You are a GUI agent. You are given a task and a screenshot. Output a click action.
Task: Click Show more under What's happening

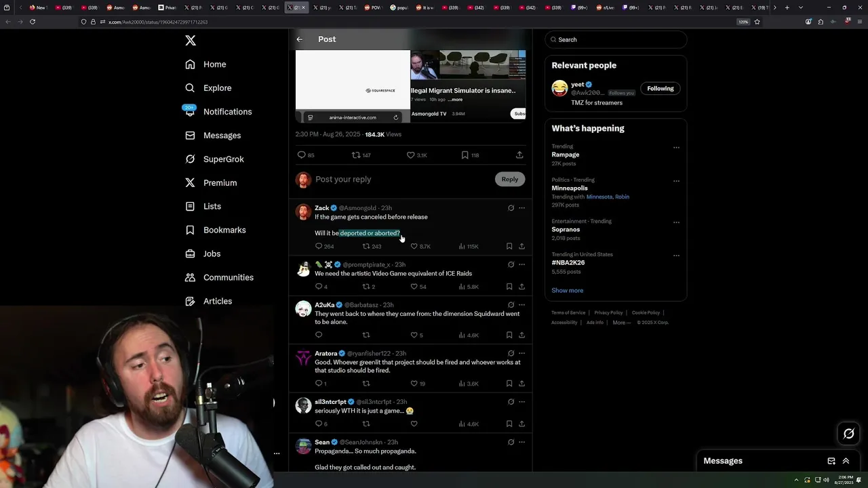[x=568, y=291]
